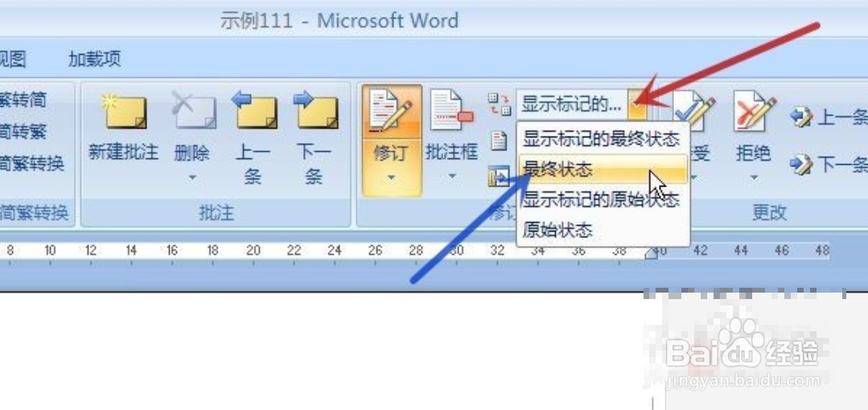The height and width of the screenshot is (410, 868).
Task: Choose 最终状态 in the dropdown list
Action: coord(603,169)
